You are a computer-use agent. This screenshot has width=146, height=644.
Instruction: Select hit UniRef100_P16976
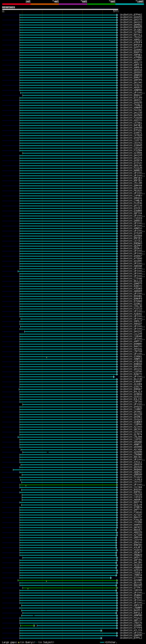[131, 550]
